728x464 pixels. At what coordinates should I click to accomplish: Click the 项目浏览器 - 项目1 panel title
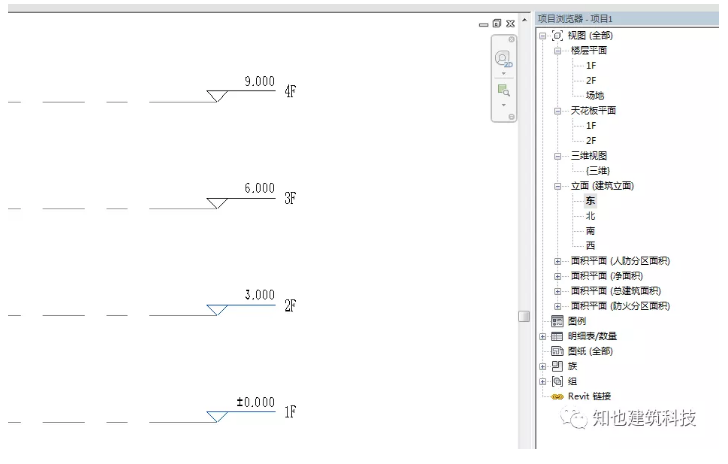(x=575, y=19)
